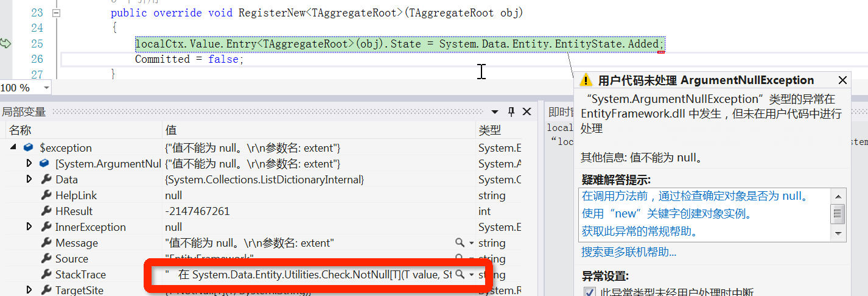Click the 获取此异常的常规帮助 link
Image resolution: width=868 pixels, height=296 pixels.
639,231
